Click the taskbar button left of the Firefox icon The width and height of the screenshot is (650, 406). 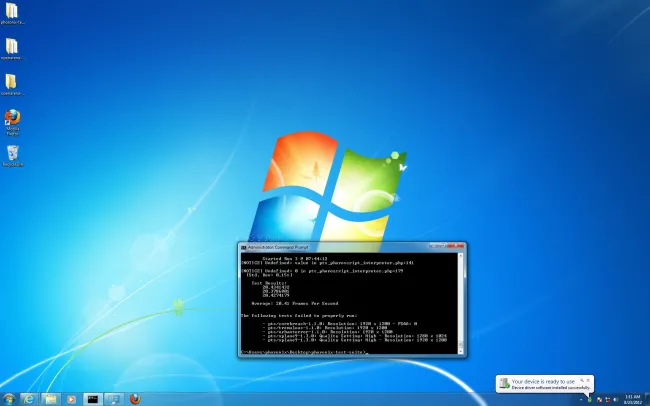pos(114,399)
